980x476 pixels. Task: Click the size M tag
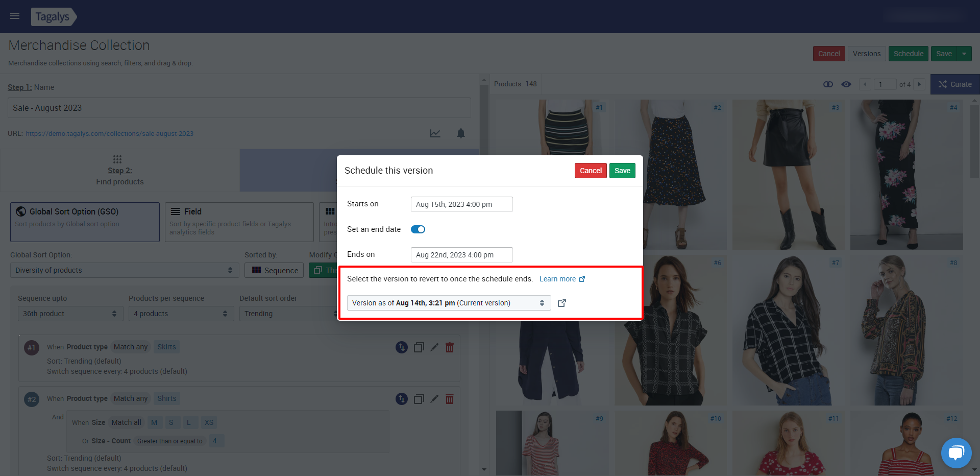pyautogui.click(x=154, y=422)
